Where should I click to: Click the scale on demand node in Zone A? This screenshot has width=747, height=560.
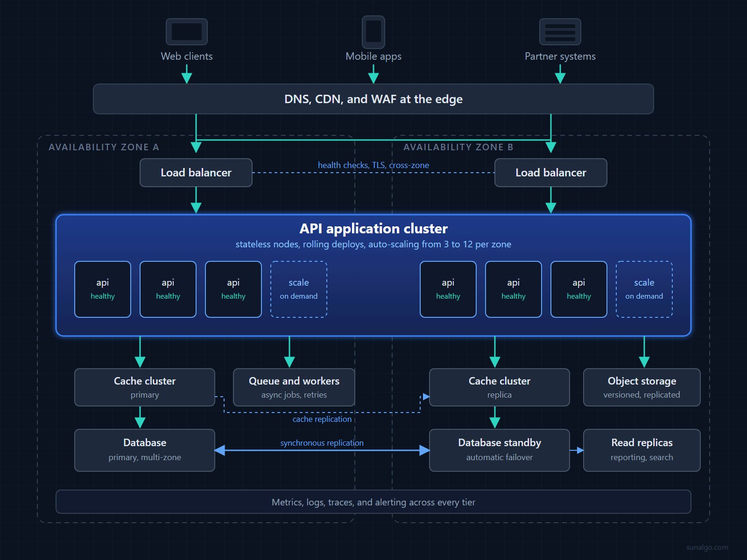point(299,289)
